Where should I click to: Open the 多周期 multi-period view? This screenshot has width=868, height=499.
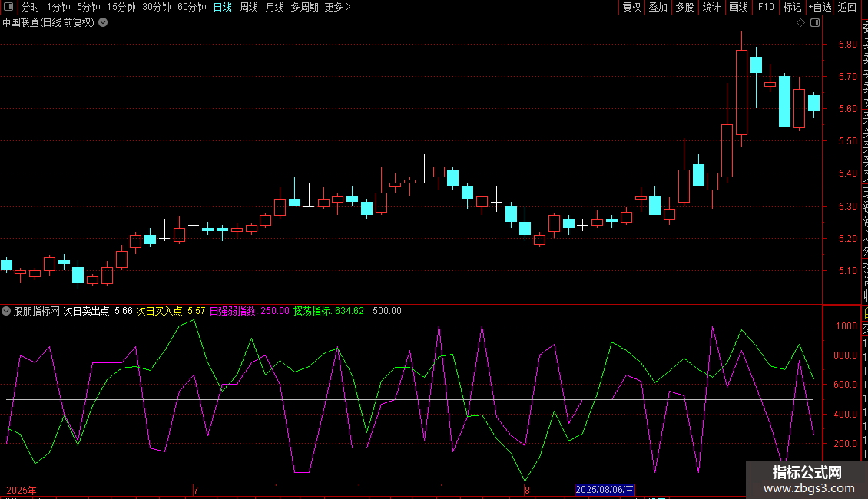[x=305, y=7]
